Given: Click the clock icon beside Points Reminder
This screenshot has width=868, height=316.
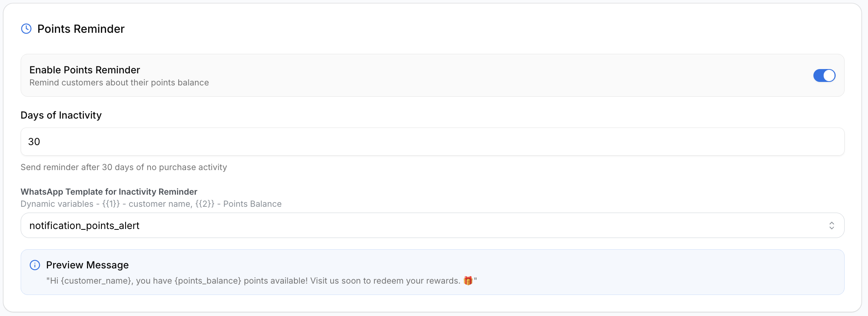Looking at the screenshot, I should tap(26, 29).
